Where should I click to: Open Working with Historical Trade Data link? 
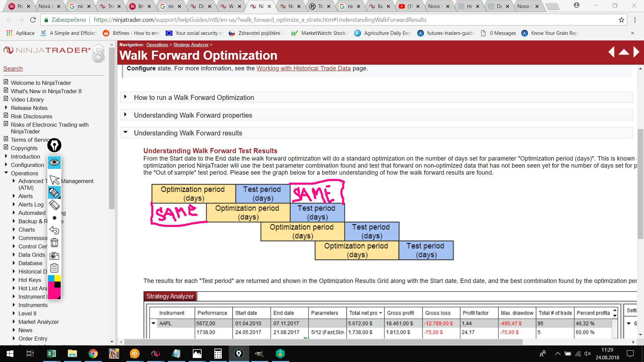[303, 68]
